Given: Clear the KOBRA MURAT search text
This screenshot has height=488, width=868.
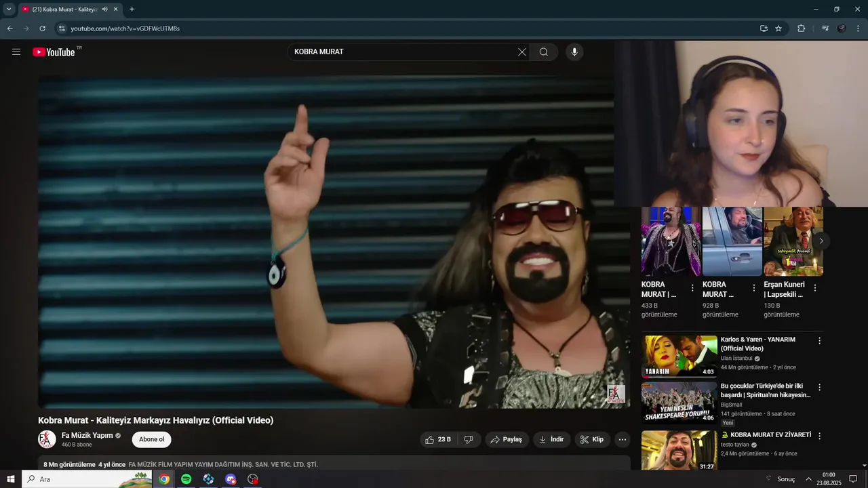Looking at the screenshot, I should point(522,52).
